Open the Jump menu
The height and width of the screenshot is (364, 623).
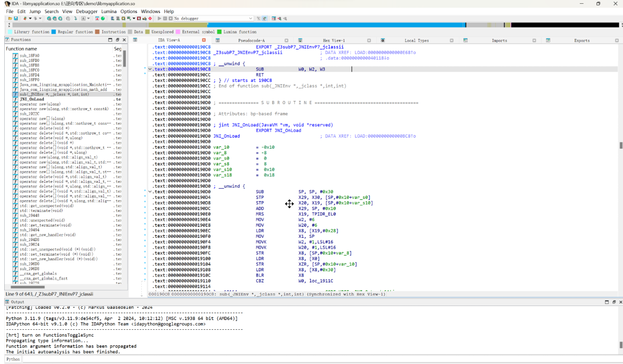pos(35,11)
